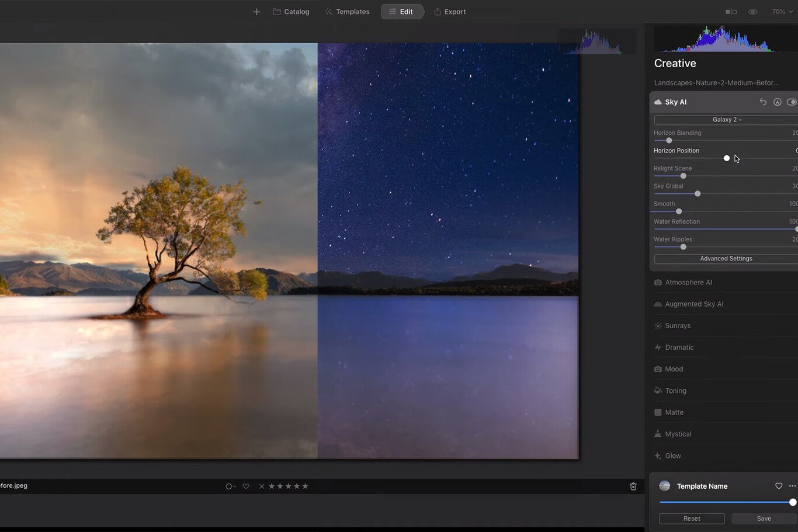Click the Template Name text

[x=702, y=486]
